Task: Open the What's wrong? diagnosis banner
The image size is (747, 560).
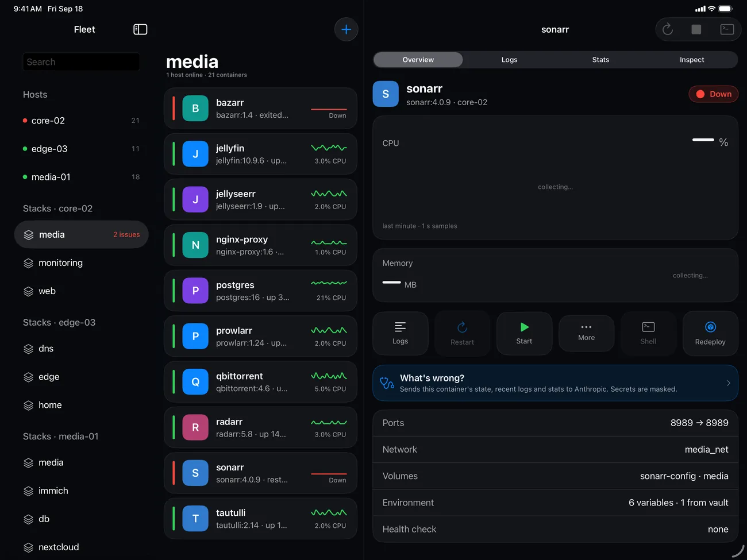Action: (556, 383)
